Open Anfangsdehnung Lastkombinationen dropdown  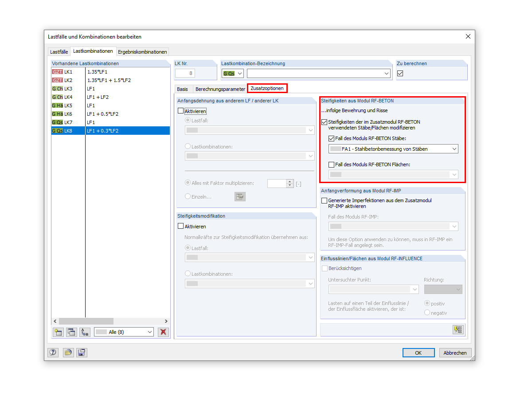[x=250, y=156]
